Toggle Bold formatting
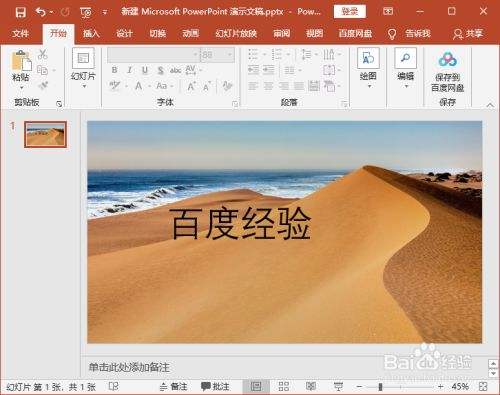The height and width of the screenshot is (395, 500). (x=114, y=70)
